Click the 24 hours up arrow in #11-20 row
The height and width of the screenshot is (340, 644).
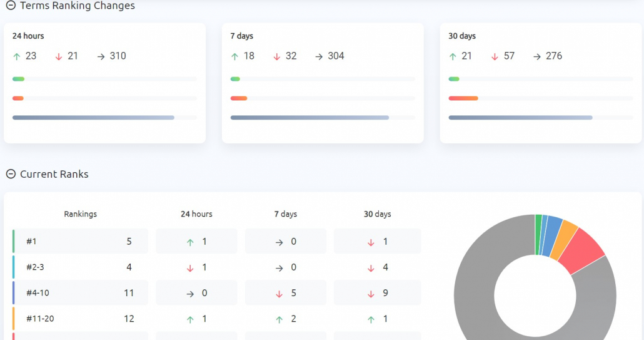(x=190, y=319)
